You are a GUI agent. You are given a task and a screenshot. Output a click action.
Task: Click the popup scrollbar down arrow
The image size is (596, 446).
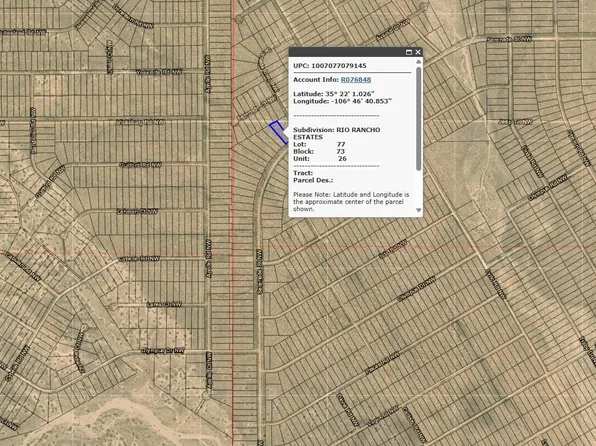pos(418,210)
